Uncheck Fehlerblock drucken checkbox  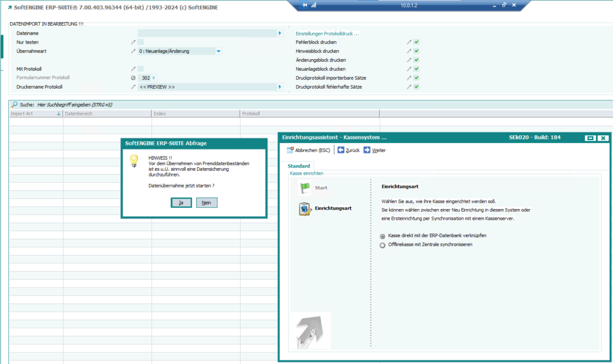click(x=416, y=42)
